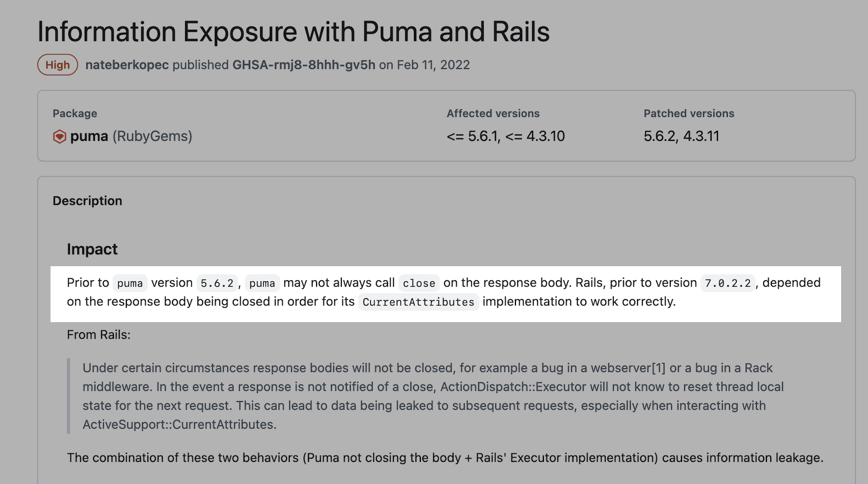Click the puma package name
The width and height of the screenshot is (868, 484).
click(89, 136)
